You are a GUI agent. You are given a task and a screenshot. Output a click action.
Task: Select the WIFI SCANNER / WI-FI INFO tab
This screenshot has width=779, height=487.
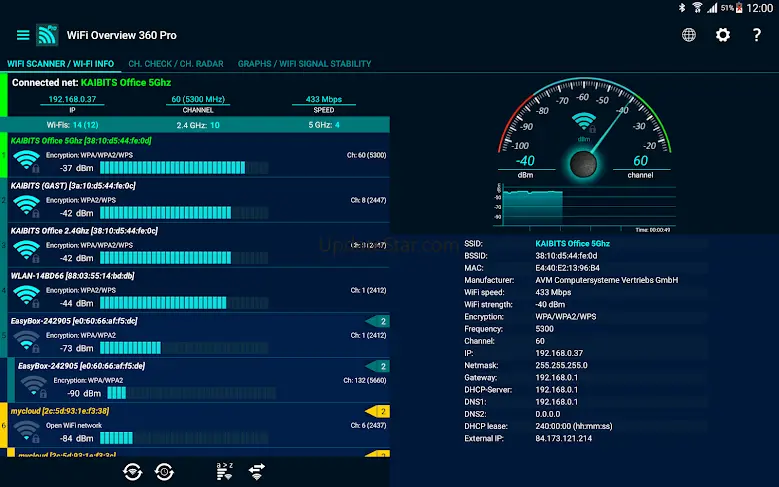point(59,63)
